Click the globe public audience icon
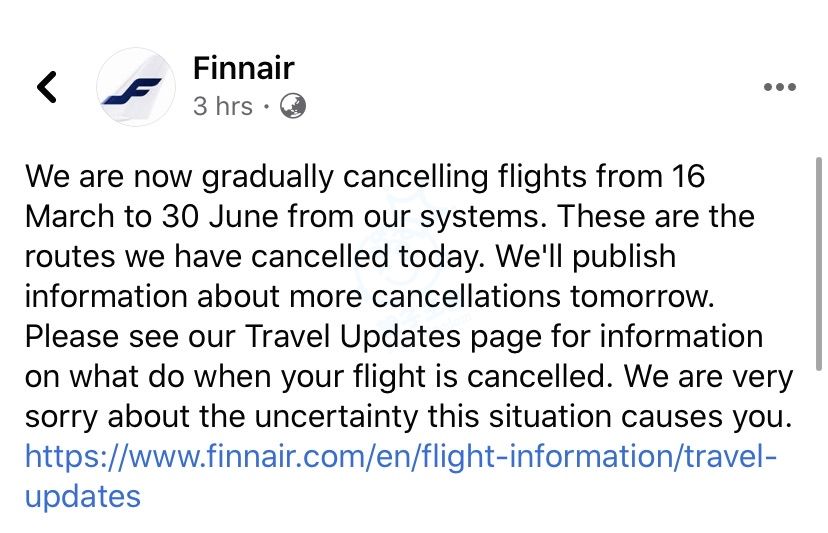This screenshot has height=533, width=828. (293, 106)
